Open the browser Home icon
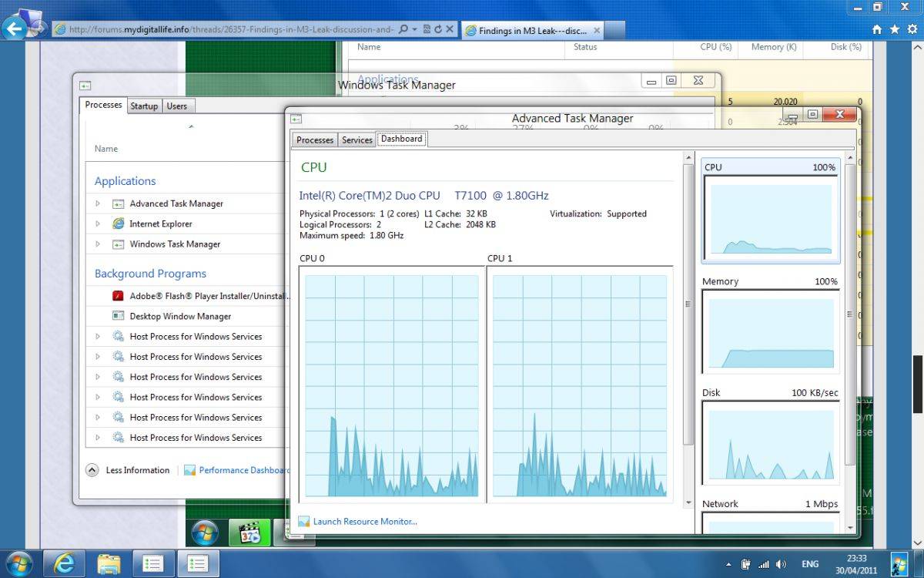 (877, 29)
